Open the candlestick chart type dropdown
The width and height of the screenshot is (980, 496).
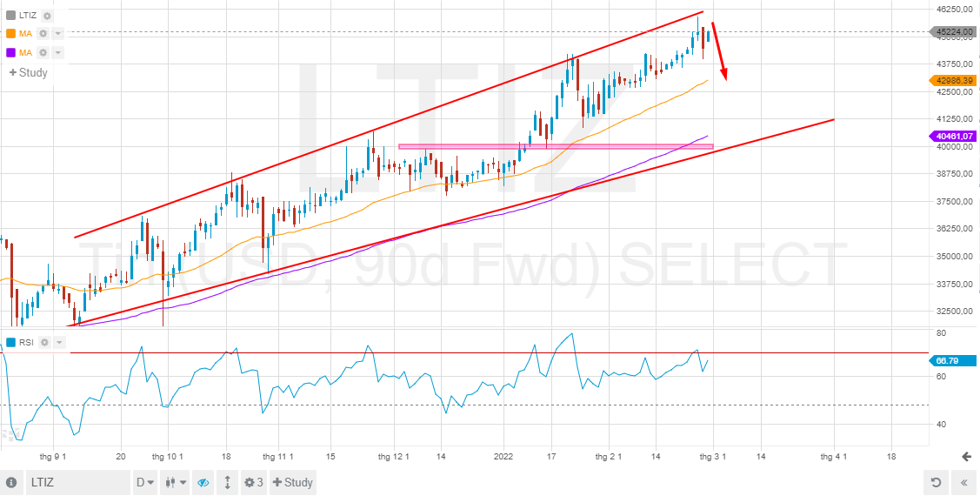(175, 483)
